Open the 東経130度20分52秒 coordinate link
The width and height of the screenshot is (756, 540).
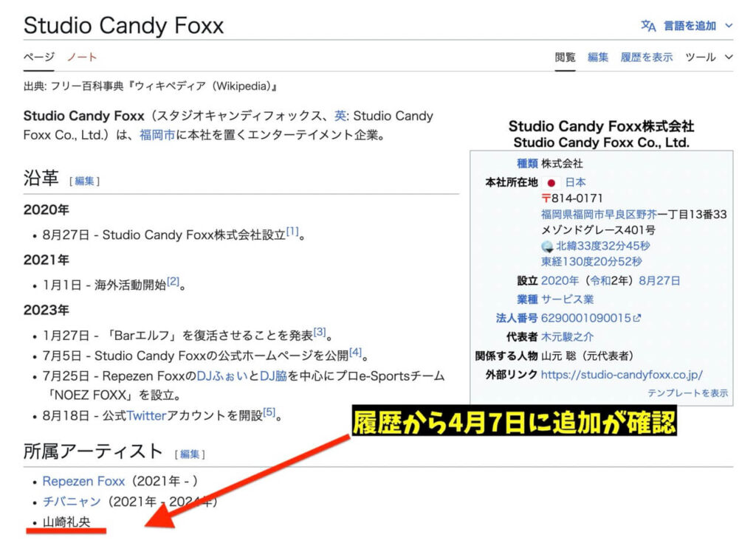[x=591, y=262]
